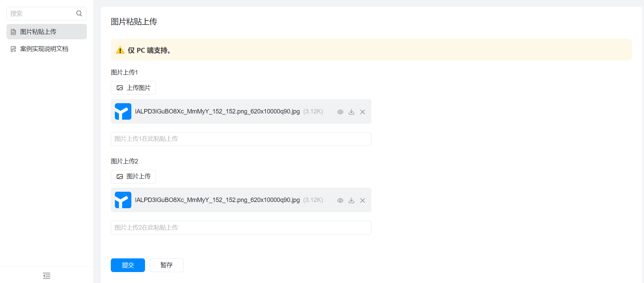
Task: Click the 图片上传 button in second section
Action: pyautogui.click(x=133, y=177)
